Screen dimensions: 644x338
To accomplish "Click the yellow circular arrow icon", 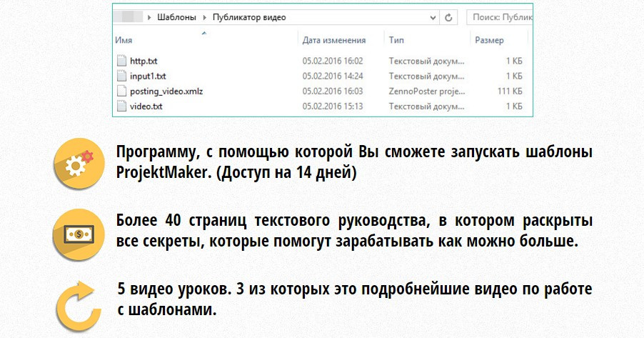I will click(x=76, y=304).
